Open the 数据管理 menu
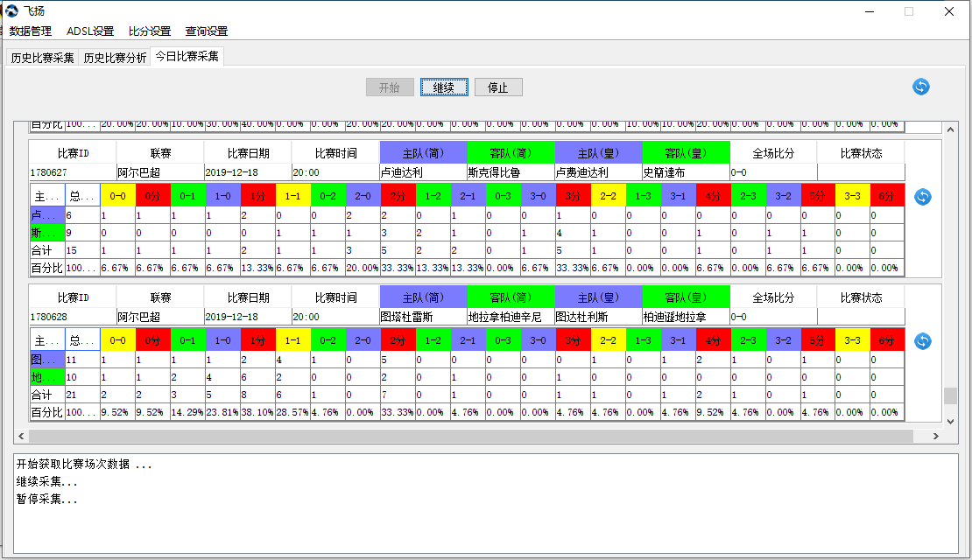 (31, 31)
